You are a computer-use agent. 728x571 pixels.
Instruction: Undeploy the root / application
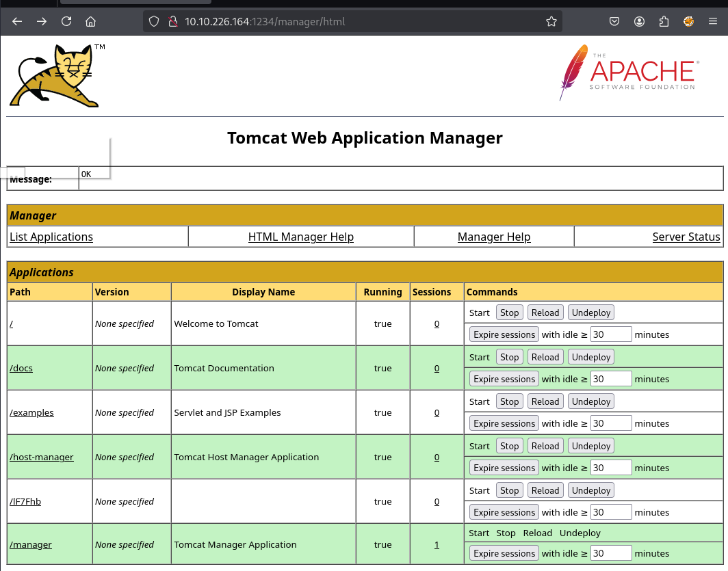pos(591,313)
